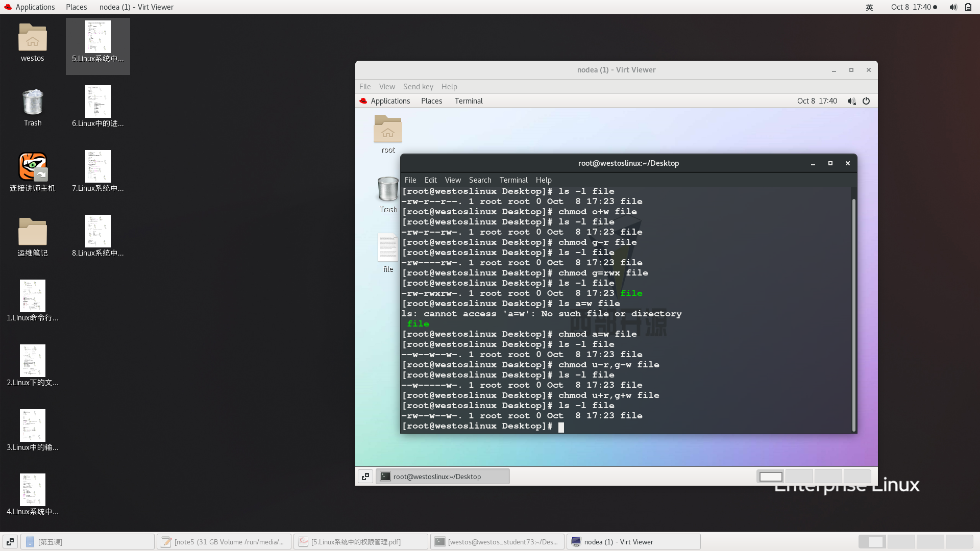
Task: Open the Virt Viewer View menu
Action: coord(387,87)
